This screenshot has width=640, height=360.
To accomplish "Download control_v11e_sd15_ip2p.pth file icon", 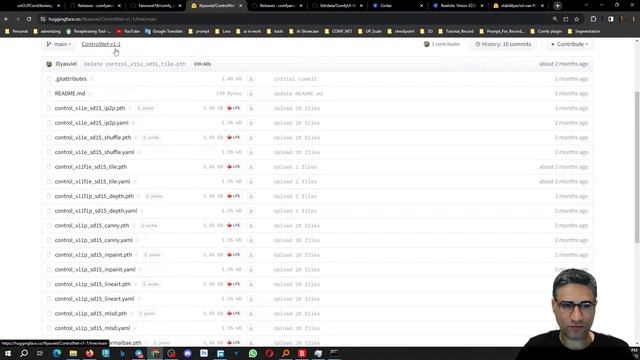I will pos(251,108).
